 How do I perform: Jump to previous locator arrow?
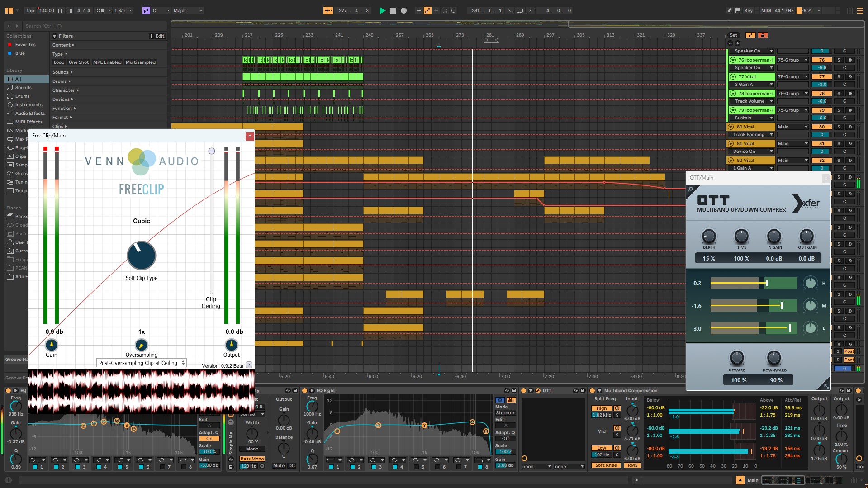coord(730,43)
